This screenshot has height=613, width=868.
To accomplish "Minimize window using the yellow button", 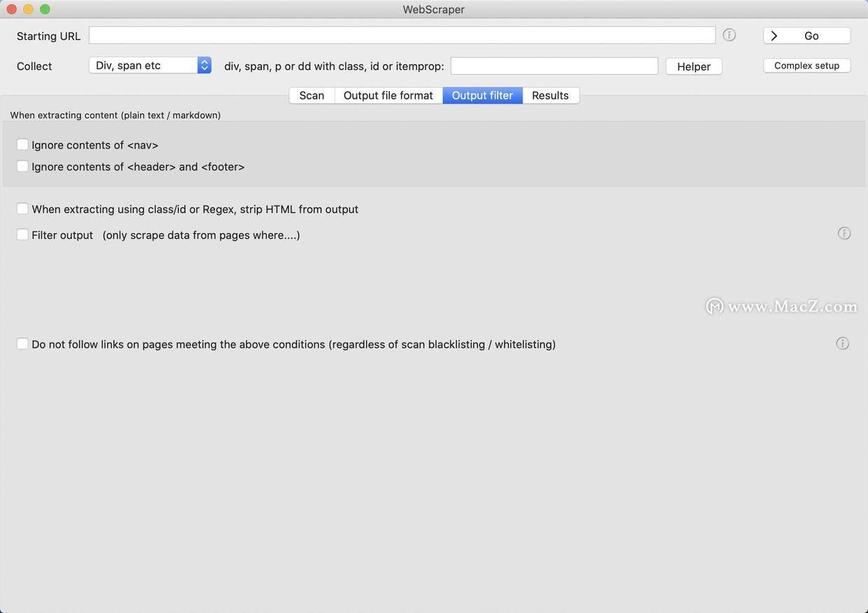I will click(x=28, y=9).
